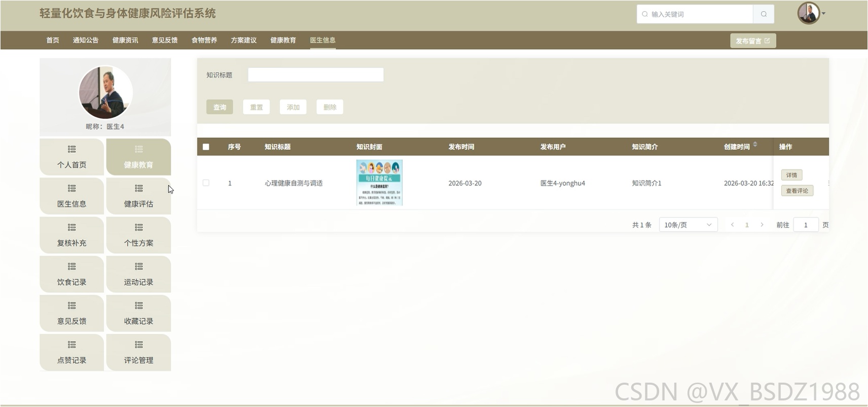Go to the next page arrow
The width and height of the screenshot is (868, 407).
pyautogui.click(x=762, y=225)
